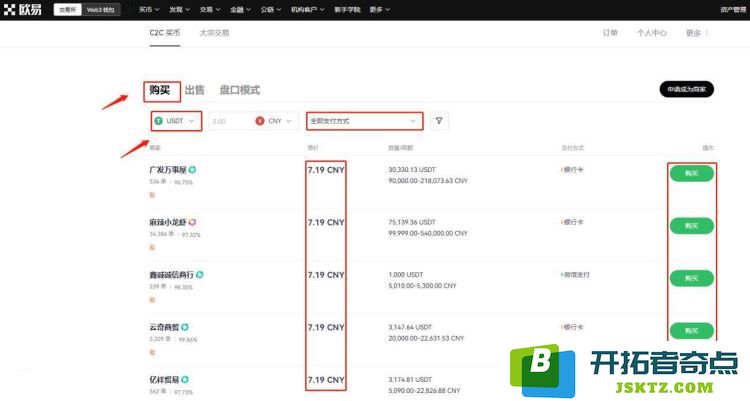Click the badge next to 麻辣小龙虾
Viewport: 750px width, 401px height.
192,222
